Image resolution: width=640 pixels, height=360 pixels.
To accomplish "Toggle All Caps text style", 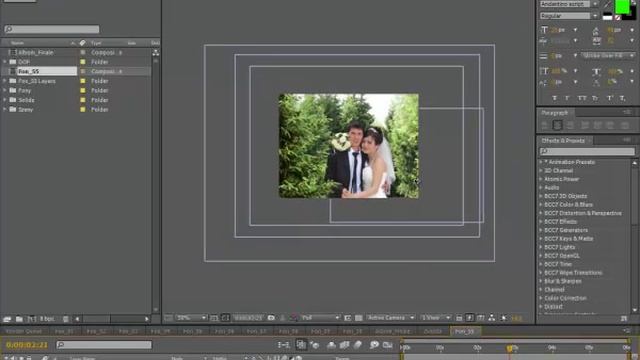I will 582,98.
